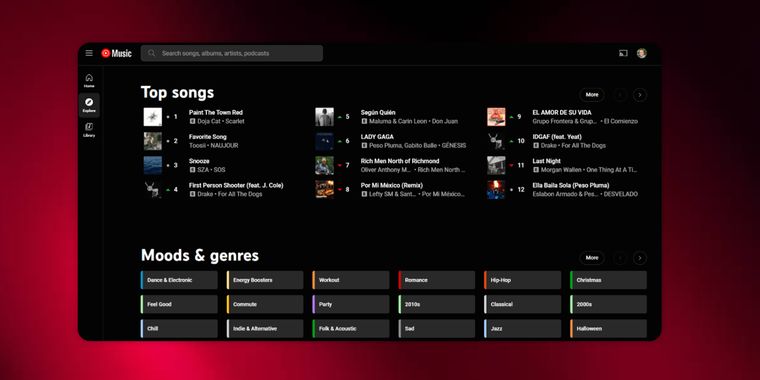Open song title EL AMOR DE SU VIDA
Viewport: 760px width, 380px height.
pos(562,112)
